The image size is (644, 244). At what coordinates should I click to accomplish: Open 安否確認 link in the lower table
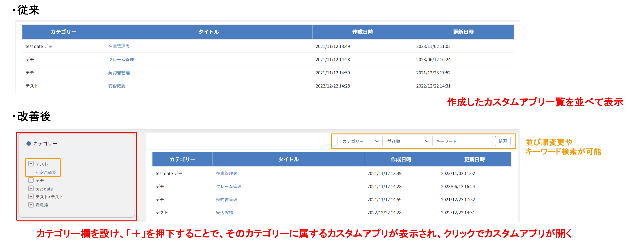224,213
